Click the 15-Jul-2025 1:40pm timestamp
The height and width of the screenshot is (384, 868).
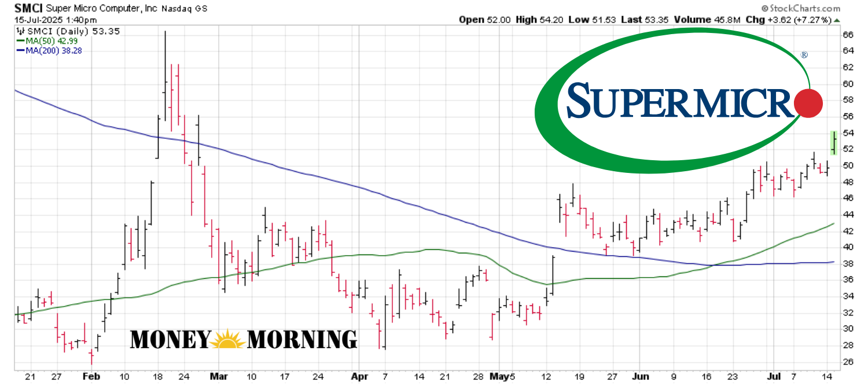47,20
